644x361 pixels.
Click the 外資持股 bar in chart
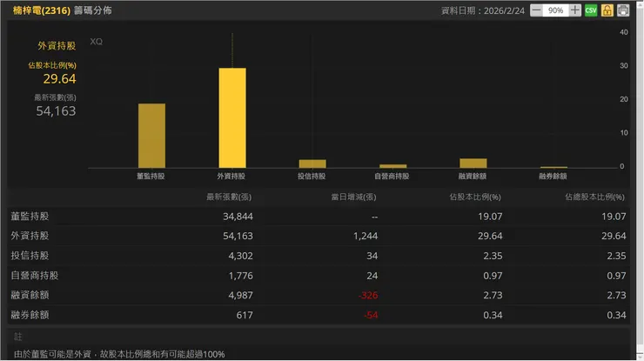232,118
